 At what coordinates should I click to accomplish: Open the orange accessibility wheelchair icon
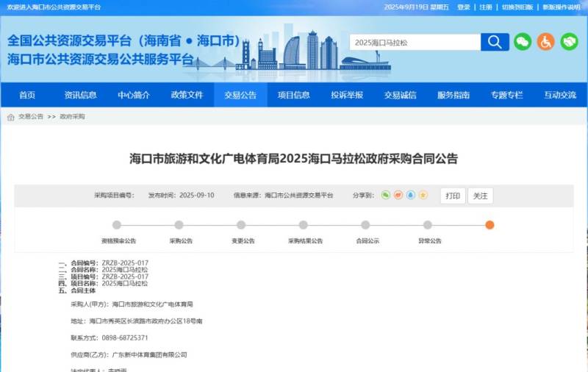point(545,42)
